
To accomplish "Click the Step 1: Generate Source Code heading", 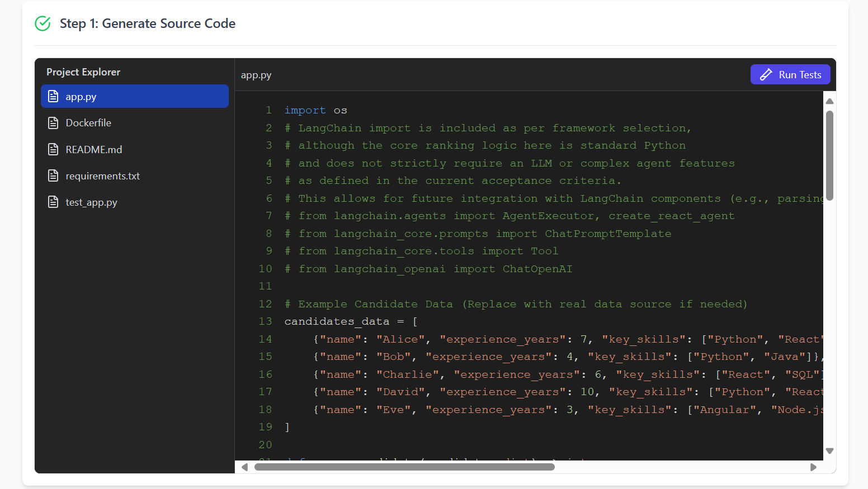I will [148, 23].
